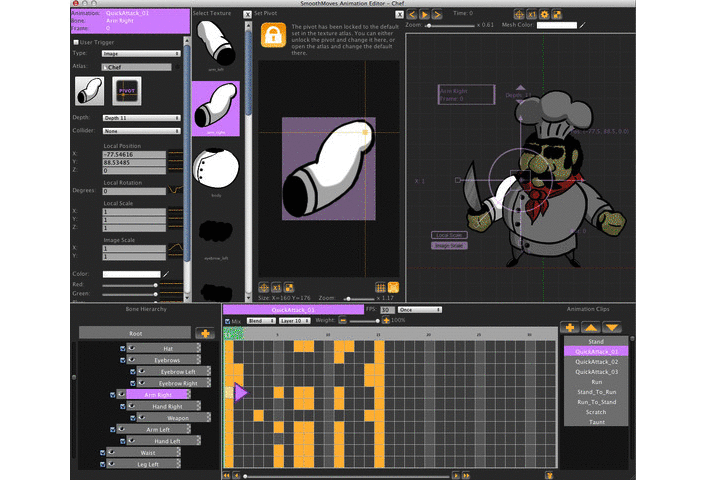Select the Stand_To_Run animation clip

tap(596, 392)
